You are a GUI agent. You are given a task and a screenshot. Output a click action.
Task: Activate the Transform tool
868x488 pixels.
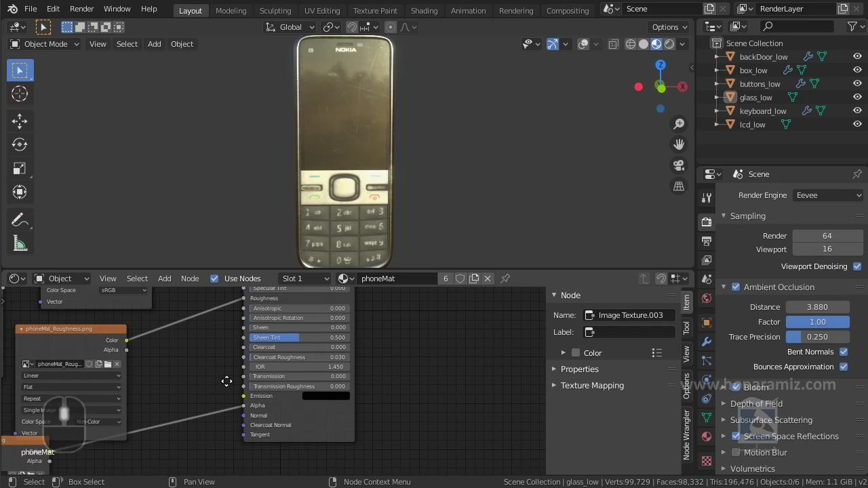pyautogui.click(x=20, y=192)
